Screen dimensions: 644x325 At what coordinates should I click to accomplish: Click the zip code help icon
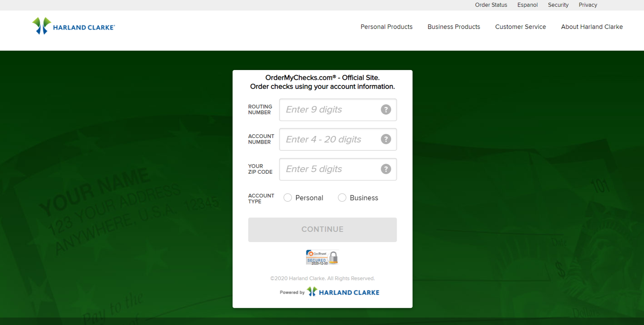386,169
